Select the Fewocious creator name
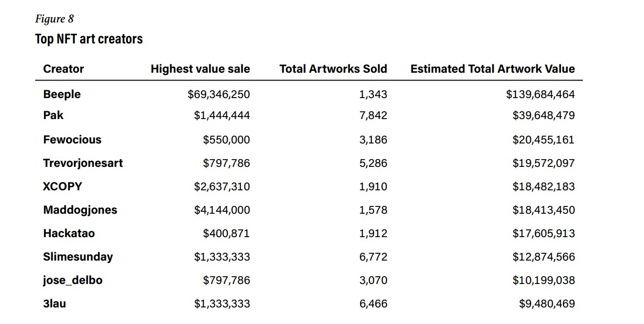644x324 pixels. point(72,140)
